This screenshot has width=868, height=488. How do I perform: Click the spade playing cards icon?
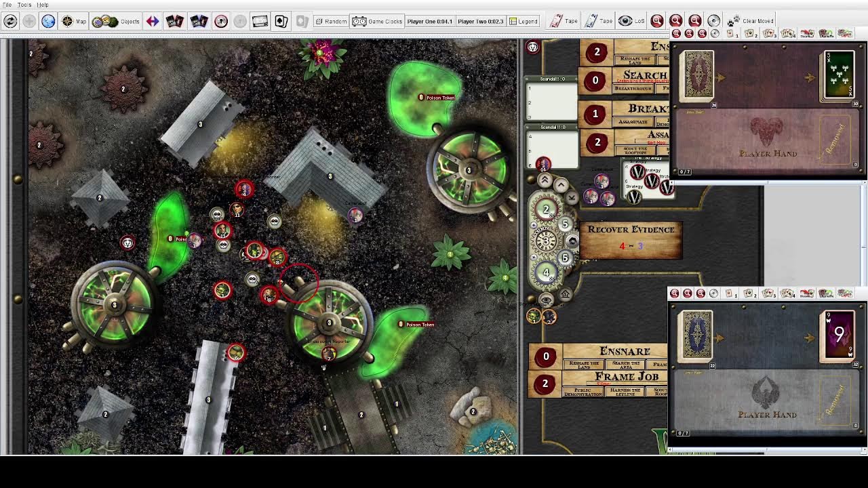(x=281, y=21)
